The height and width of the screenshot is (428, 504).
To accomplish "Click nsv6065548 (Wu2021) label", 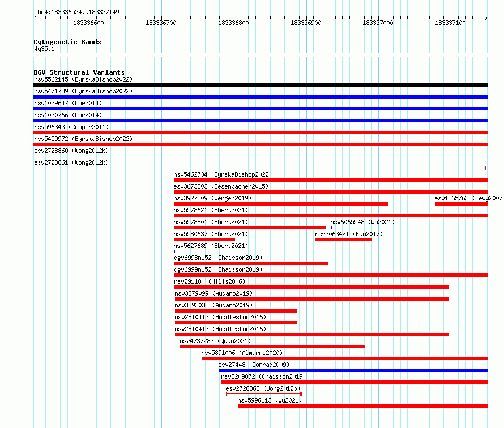I will click(362, 222).
